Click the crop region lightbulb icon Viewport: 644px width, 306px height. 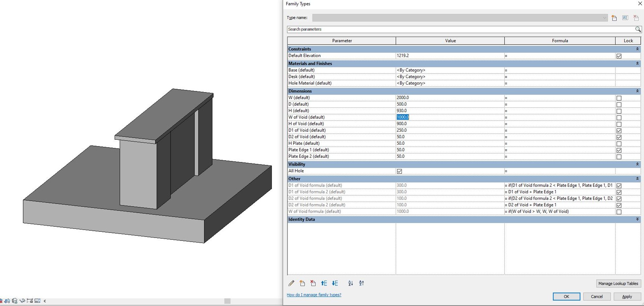pos(7,301)
